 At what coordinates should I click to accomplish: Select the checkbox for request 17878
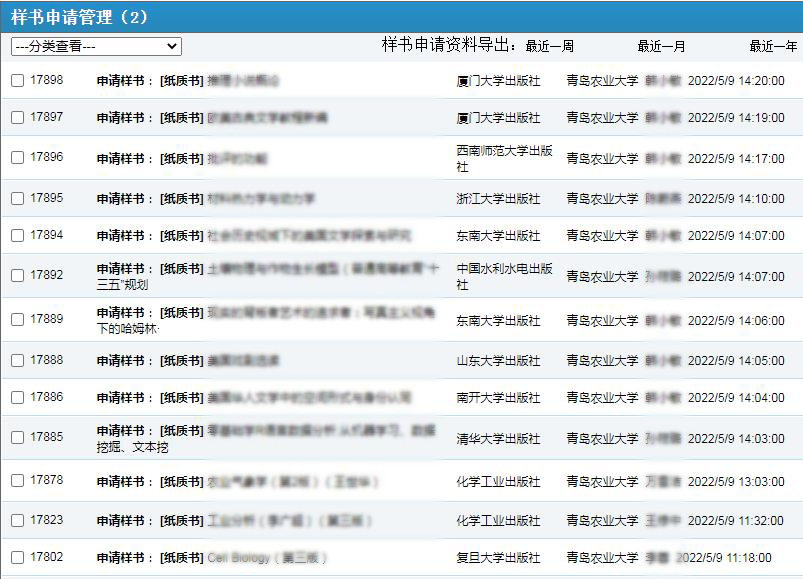coord(17,481)
